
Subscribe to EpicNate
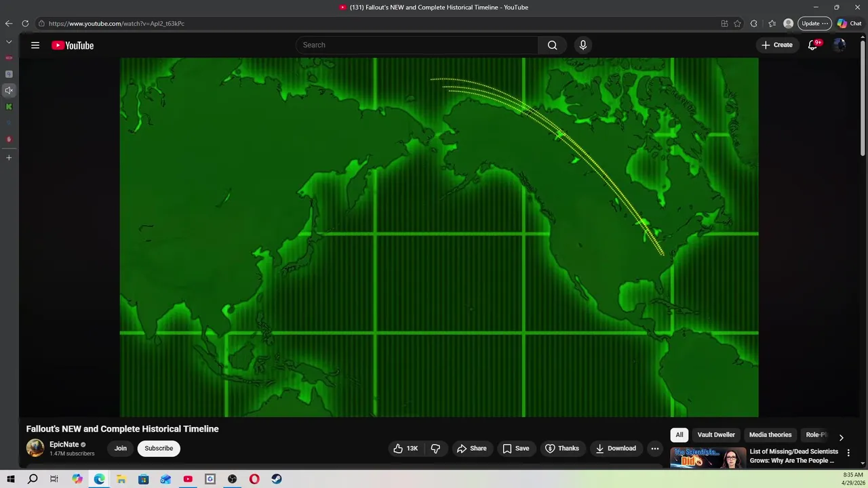pos(159,449)
